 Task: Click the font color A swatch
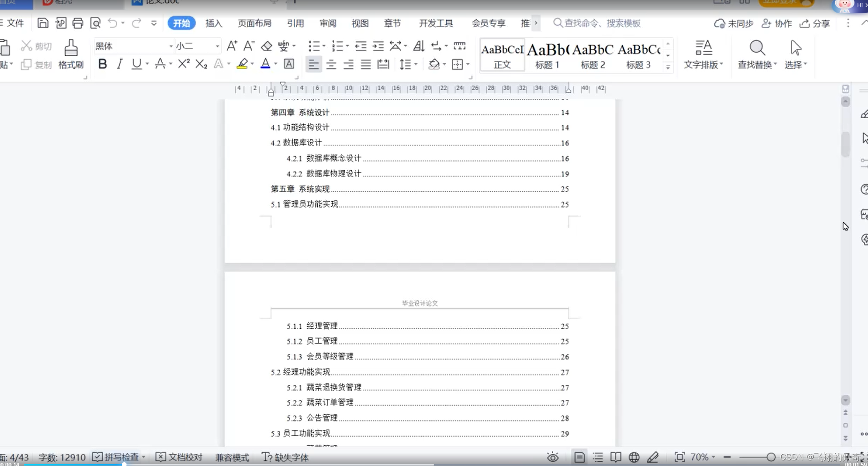pos(265,64)
